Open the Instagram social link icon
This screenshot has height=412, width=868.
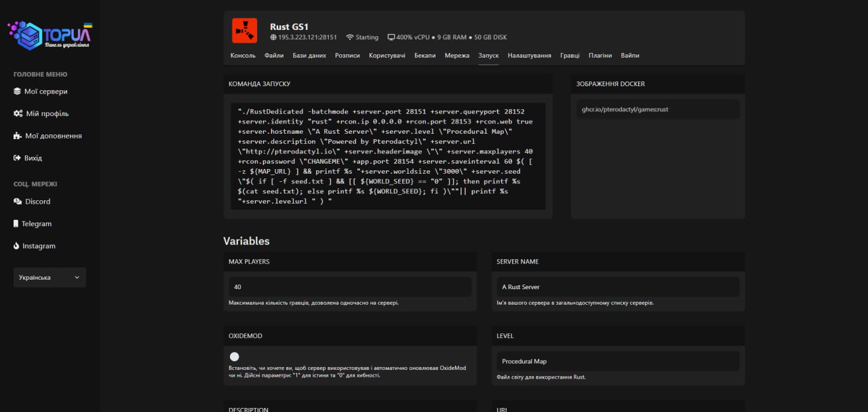(16, 246)
